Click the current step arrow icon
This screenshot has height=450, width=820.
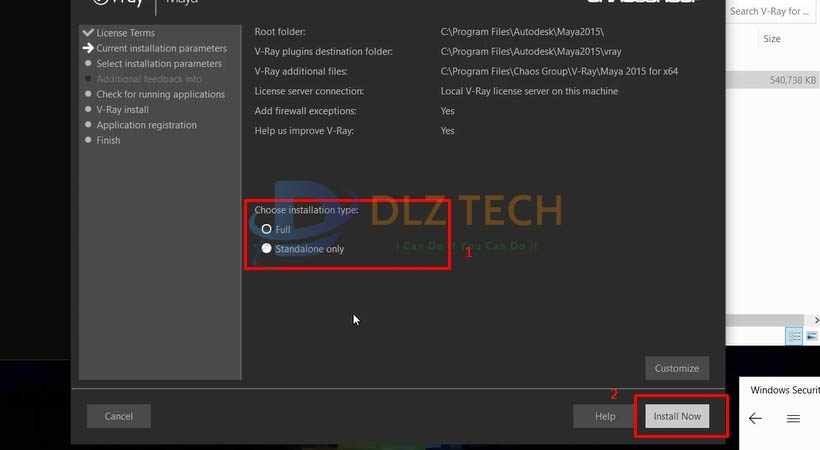88,48
